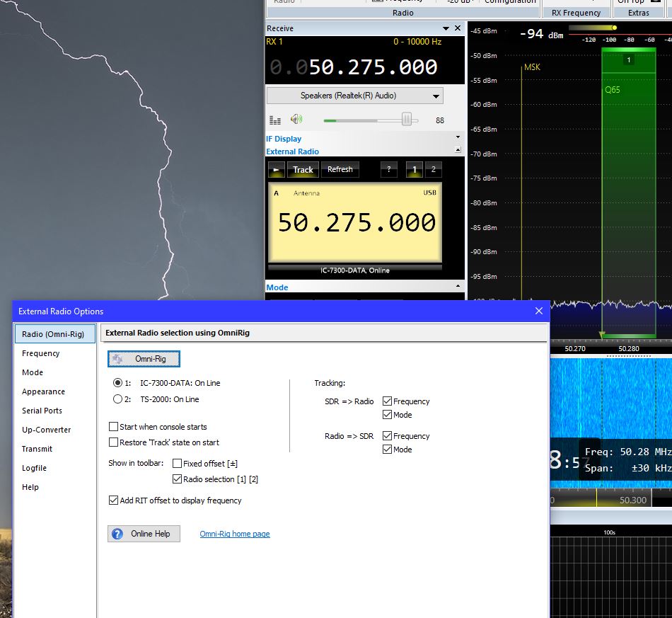Select radio 1 in External Radio toolbar
This screenshot has height=618, width=672.
(415, 170)
